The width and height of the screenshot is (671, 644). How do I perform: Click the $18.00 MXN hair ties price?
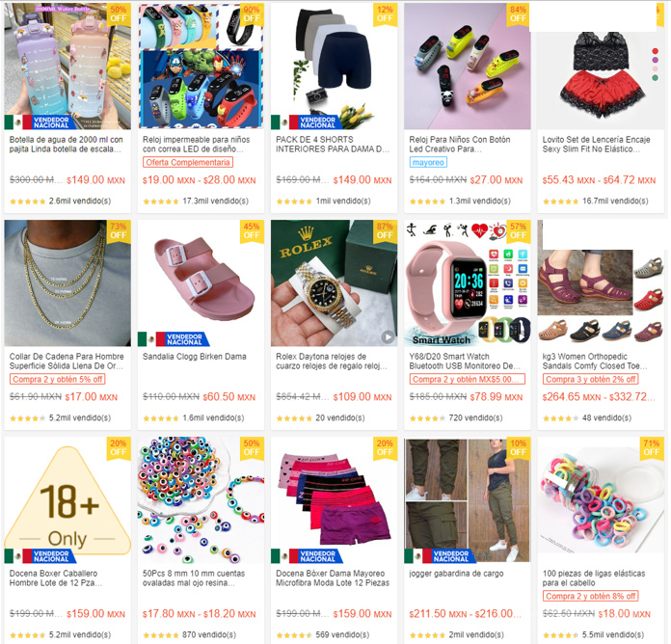[x=624, y=614]
